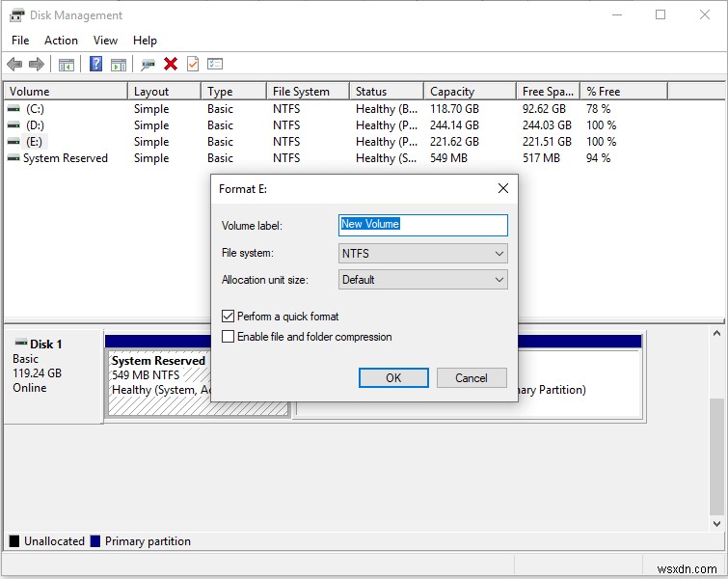Click the disk pane scroll down arrow
The height and width of the screenshot is (579, 728).
[716, 524]
